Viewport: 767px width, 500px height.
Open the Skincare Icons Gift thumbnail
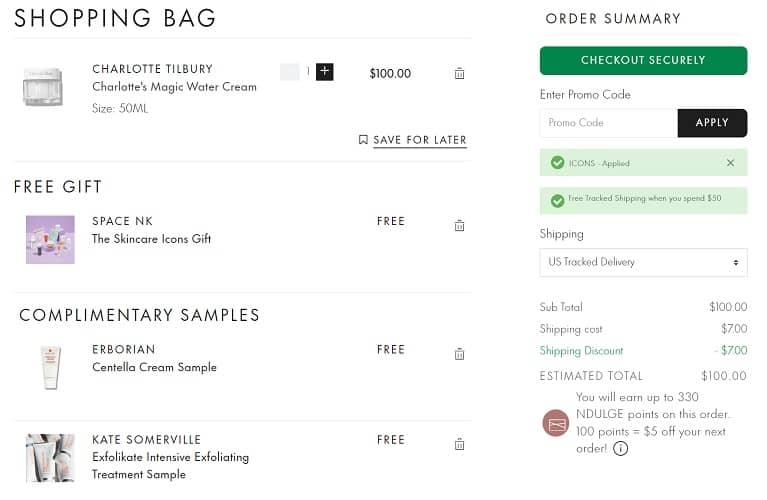(50, 239)
